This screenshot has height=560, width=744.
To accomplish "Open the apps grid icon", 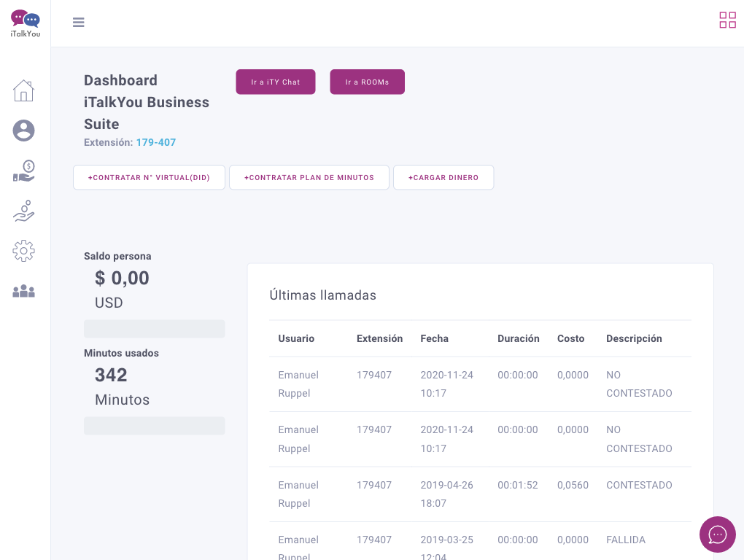I will pyautogui.click(x=727, y=20).
